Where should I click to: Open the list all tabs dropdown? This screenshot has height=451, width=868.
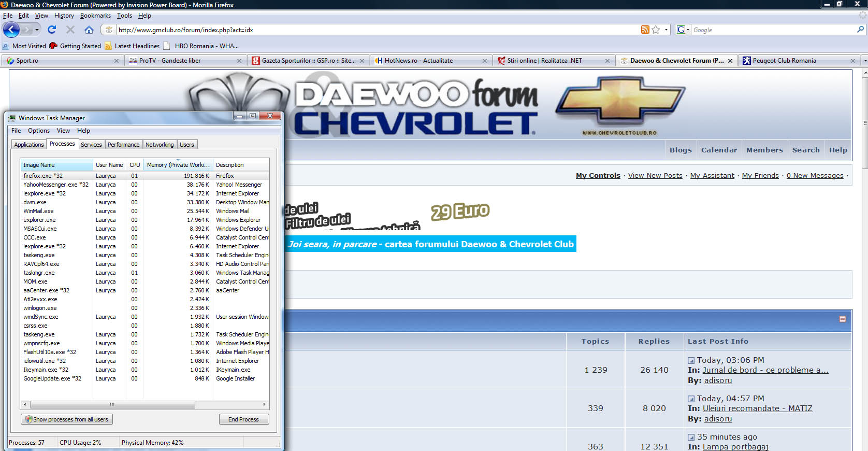pos(864,61)
